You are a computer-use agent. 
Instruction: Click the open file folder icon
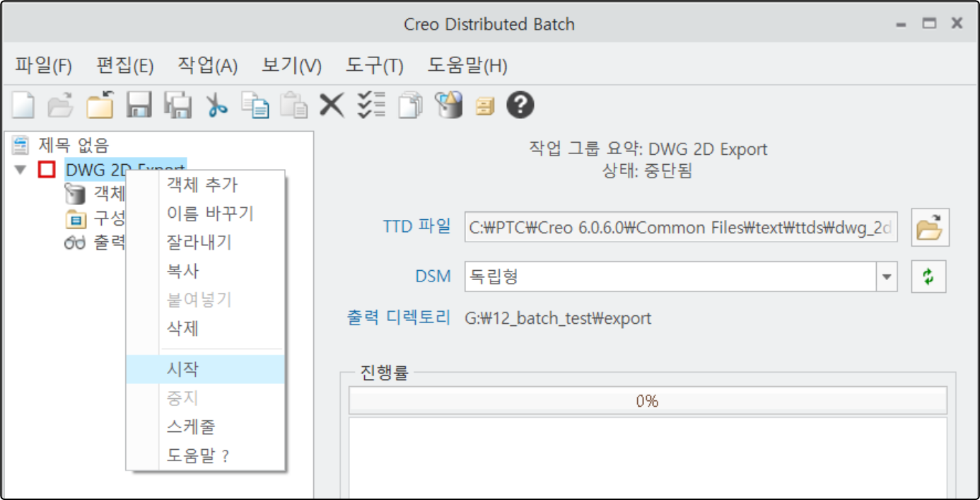coord(61,105)
